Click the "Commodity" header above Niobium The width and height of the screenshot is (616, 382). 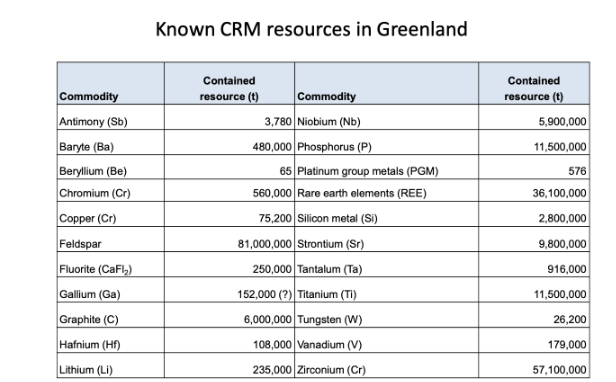point(387,83)
